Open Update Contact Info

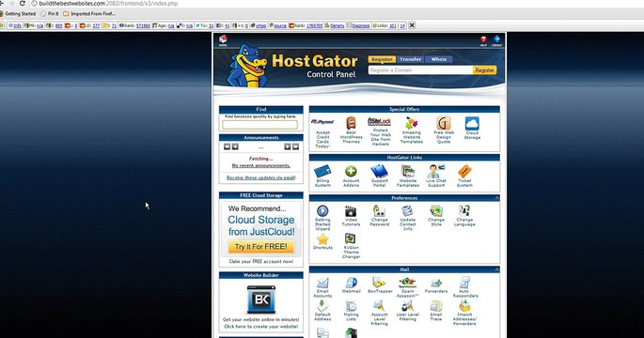[407, 218]
